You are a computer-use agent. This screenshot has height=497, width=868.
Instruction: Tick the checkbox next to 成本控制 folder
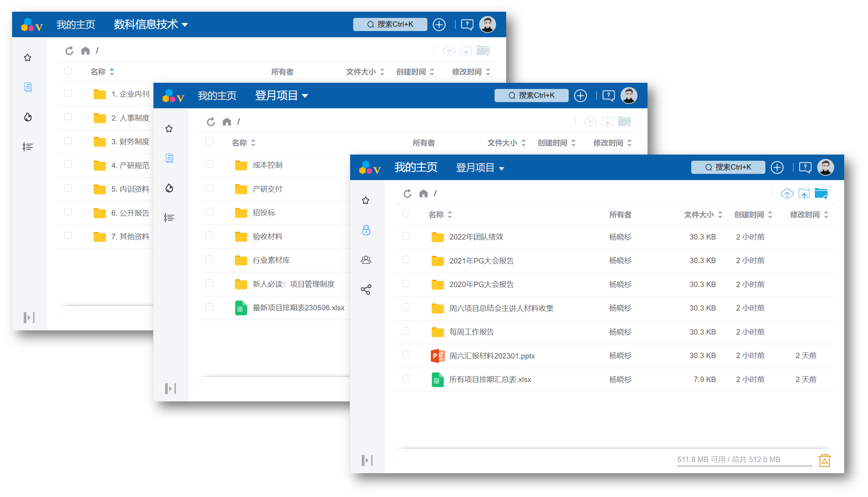coord(209,164)
